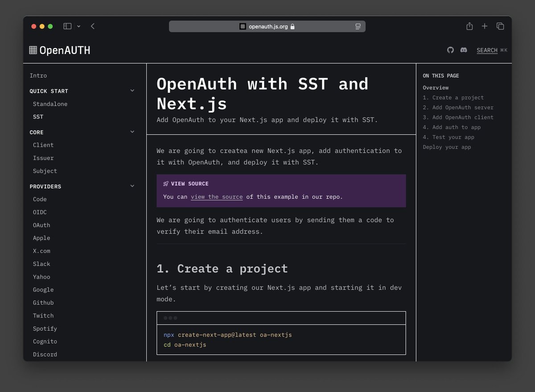The image size is (535, 392).
Task: Open the Standalone quick start page
Action: pyautogui.click(x=50, y=104)
